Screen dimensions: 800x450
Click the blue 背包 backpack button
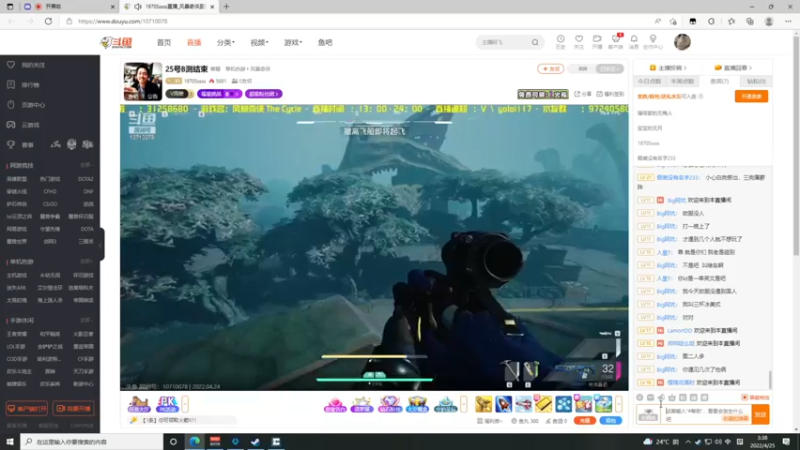tap(611, 421)
